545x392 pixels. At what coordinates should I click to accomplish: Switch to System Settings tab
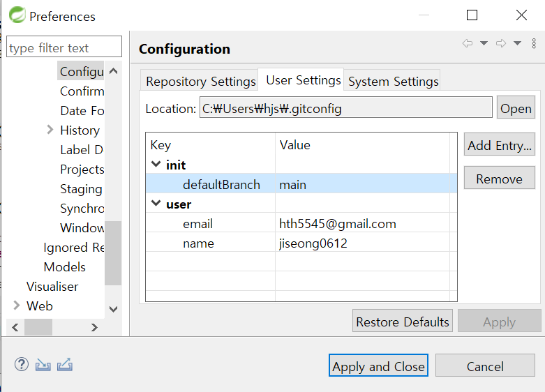pyautogui.click(x=393, y=82)
